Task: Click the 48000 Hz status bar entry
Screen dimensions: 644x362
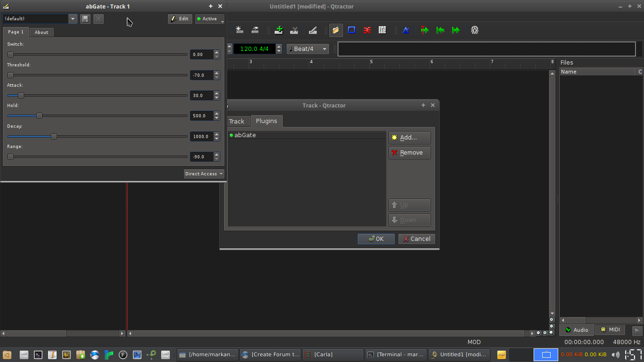Action: tap(627, 342)
